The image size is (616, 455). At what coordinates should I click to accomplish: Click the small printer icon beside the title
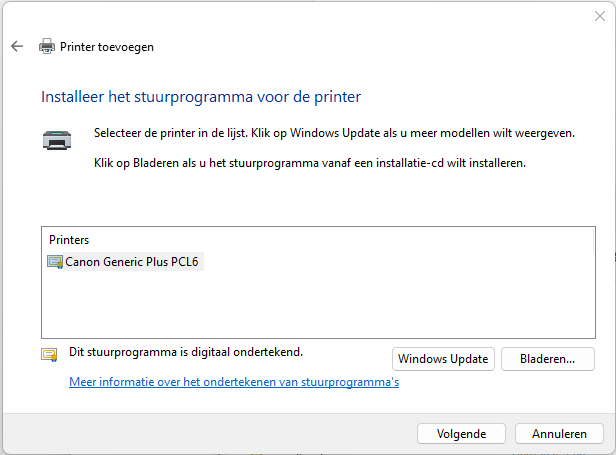(x=47, y=46)
